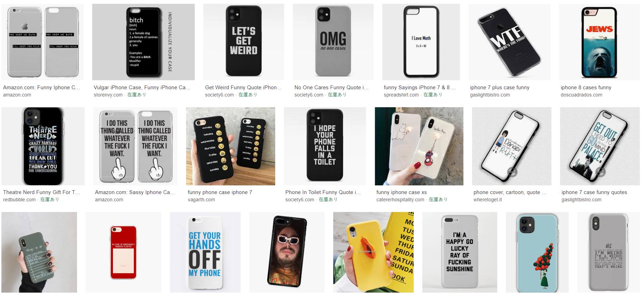
Task: Open the WTF Where's the Food case image
Action: 509,42
